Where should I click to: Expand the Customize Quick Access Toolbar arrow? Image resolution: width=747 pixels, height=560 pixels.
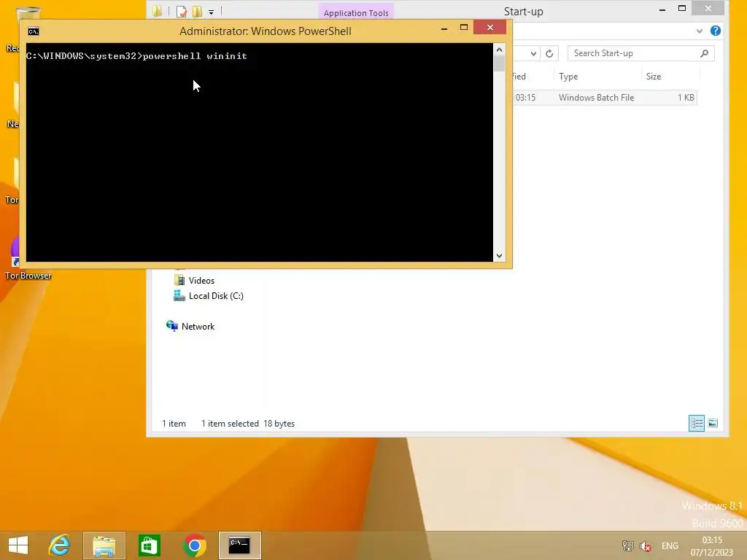(211, 12)
